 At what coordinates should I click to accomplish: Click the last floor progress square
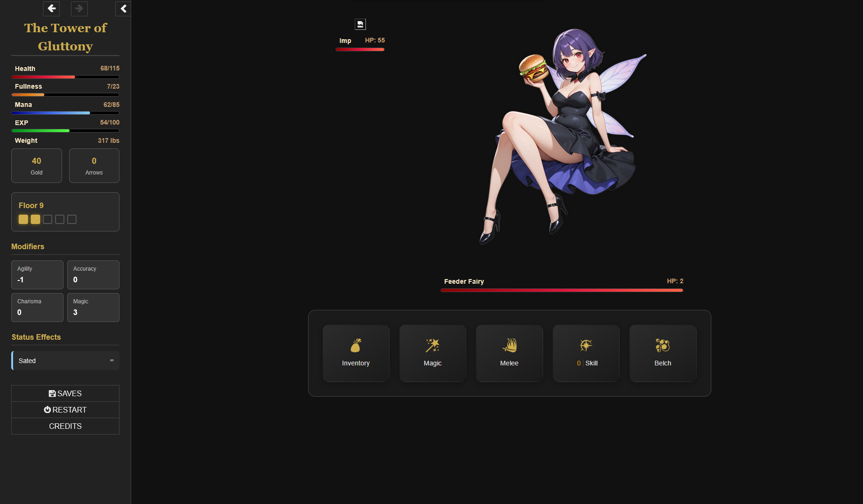(72, 219)
